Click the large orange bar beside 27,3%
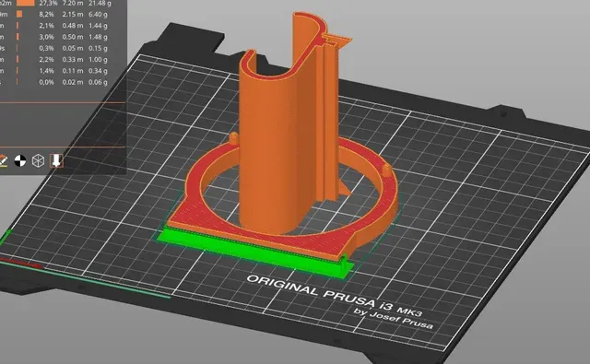 (26, 3)
